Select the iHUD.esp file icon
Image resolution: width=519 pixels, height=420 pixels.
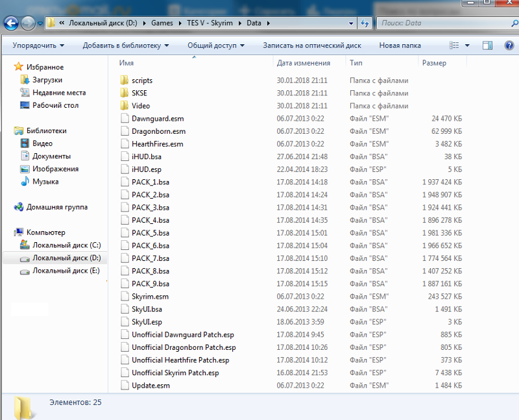pyautogui.click(x=125, y=169)
